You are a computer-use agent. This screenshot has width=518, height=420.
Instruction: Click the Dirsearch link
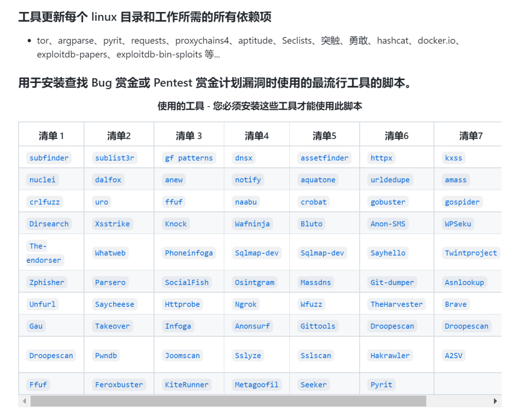pos(49,223)
